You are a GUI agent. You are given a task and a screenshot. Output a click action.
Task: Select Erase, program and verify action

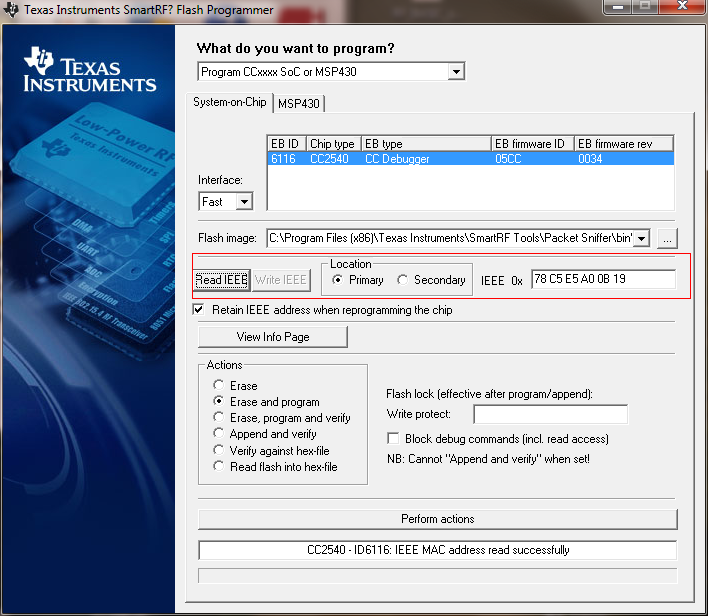(219, 417)
